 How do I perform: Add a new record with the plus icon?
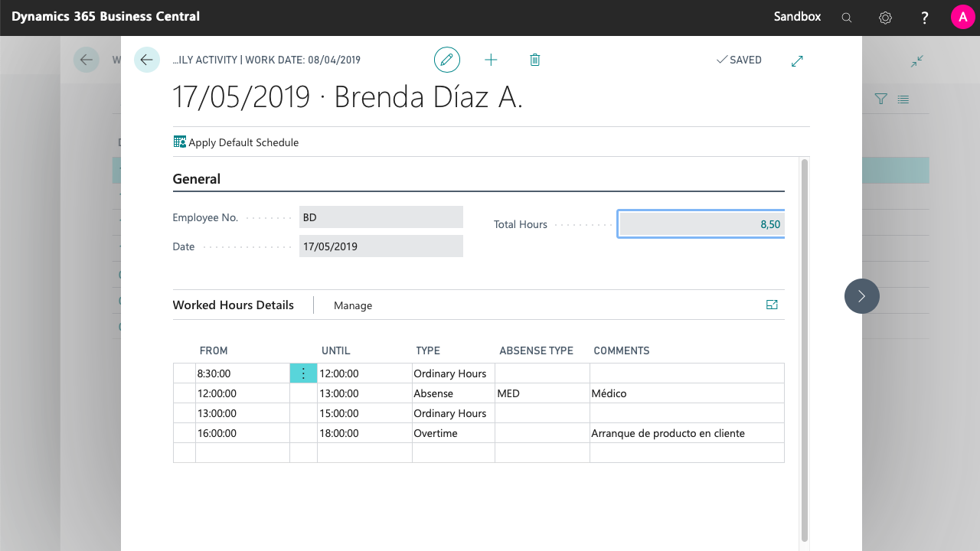click(x=491, y=59)
